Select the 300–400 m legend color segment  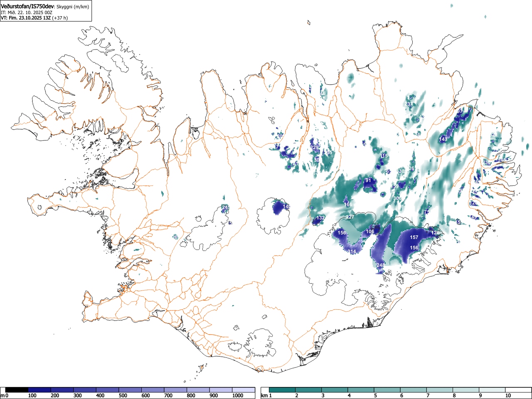(85, 390)
